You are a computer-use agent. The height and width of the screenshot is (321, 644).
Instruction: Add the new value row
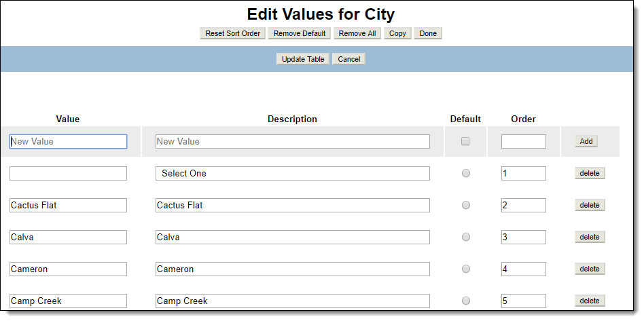(586, 141)
